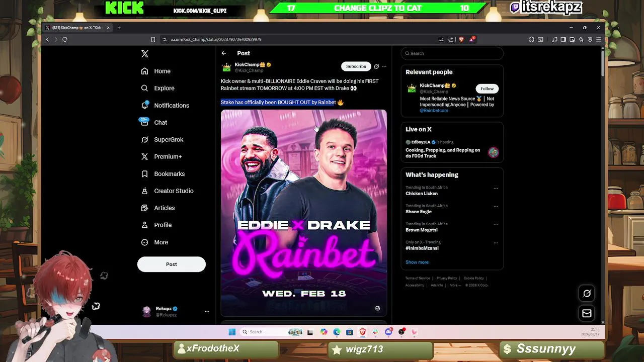Click the browser back arrow
The width and height of the screenshot is (644, 362).
(x=47, y=39)
